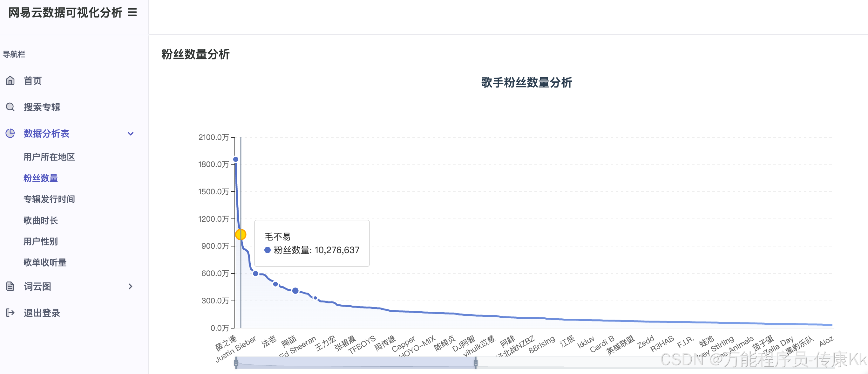Image resolution: width=868 pixels, height=374 pixels.
Task: Navigate to 歌单收听量 page
Action: [x=45, y=262]
